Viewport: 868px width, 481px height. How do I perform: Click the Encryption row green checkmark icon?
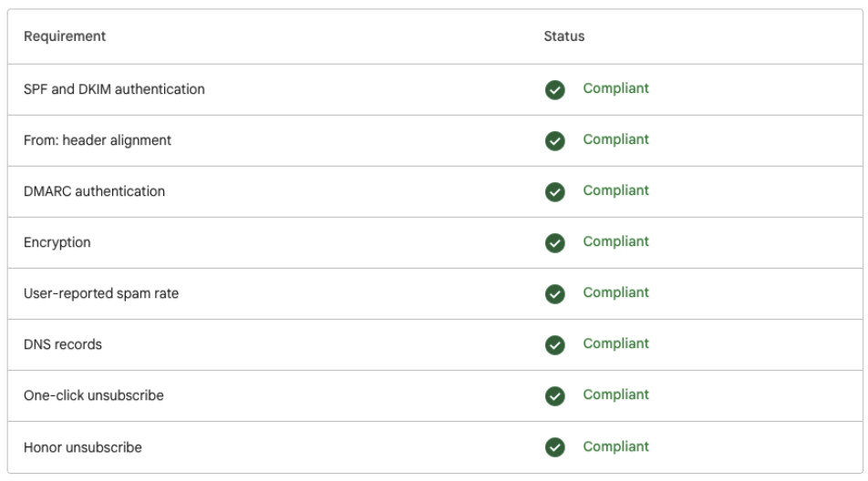tap(554, 242)
